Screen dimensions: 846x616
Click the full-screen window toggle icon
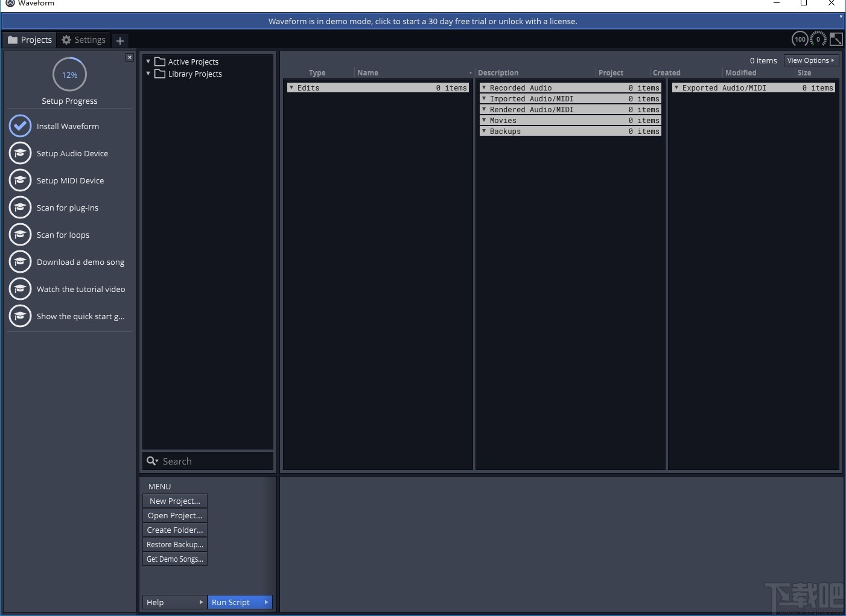(836, 39)
